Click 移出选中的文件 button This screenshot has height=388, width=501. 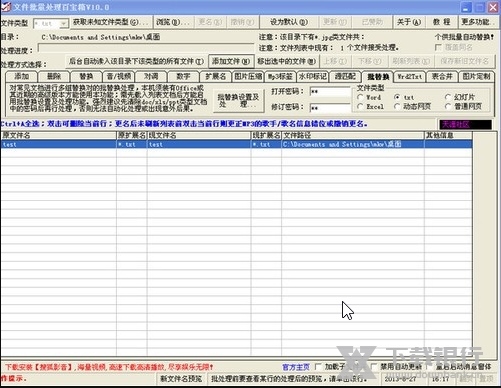(x=287, y=61)
